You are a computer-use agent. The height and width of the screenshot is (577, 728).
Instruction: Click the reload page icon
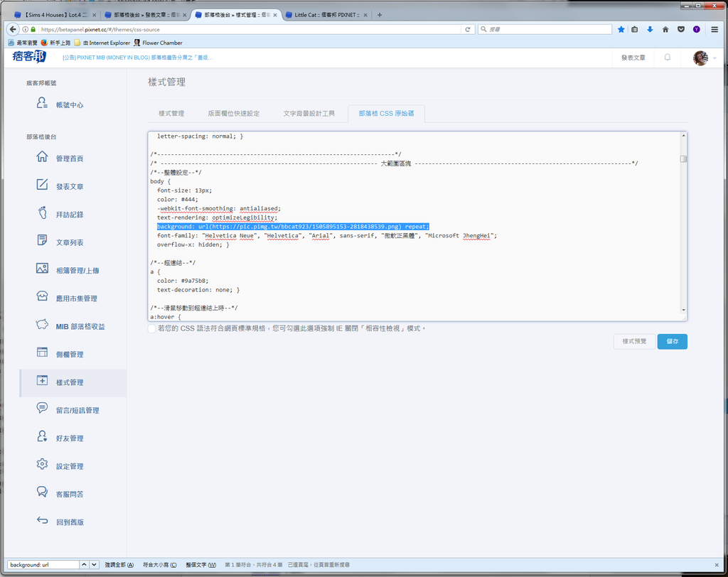point(468,29)
